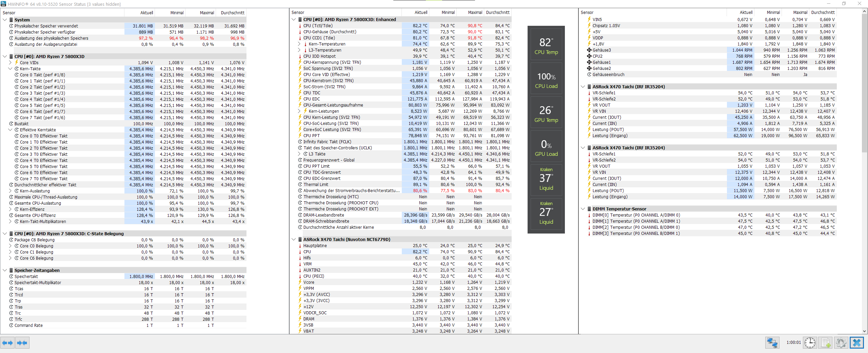The image size is (868, 353).
Task: Click the HWiNFO app icon in title bar
Action: pos(3,4)
